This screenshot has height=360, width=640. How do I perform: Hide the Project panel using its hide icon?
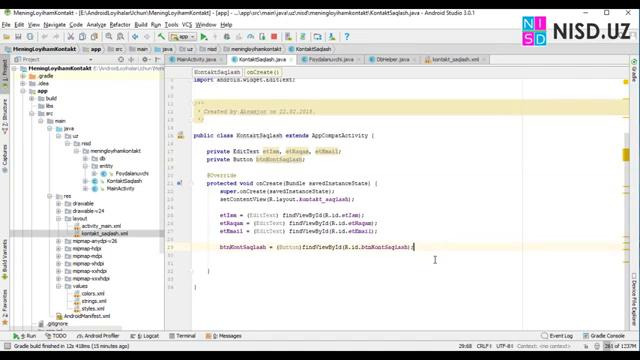(x=158, y=60)
